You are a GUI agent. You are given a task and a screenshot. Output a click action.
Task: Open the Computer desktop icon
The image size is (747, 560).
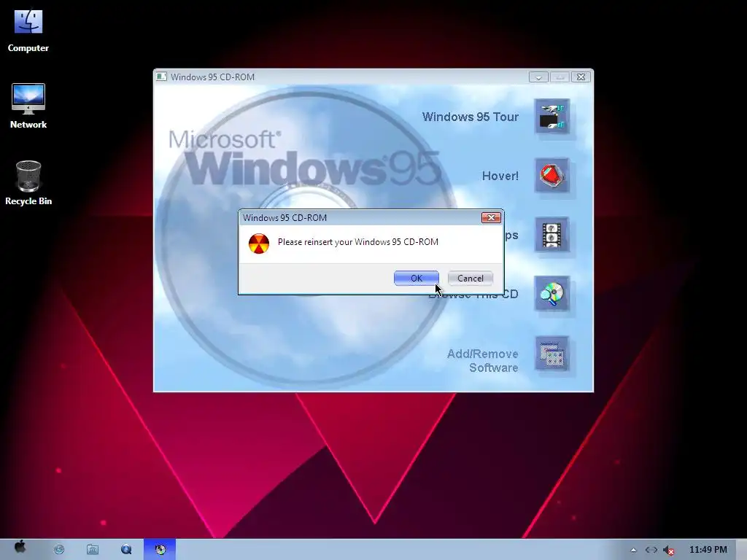coord(28,31)
